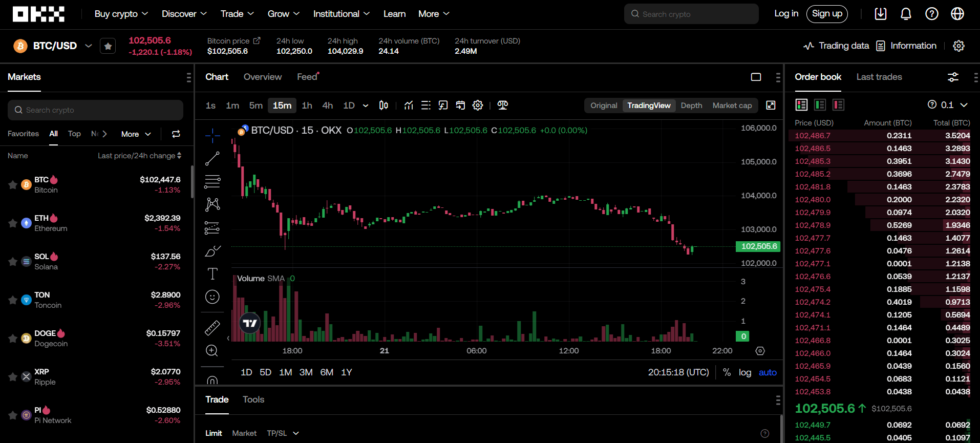Click the OKX logo
Screen dimensions: 980x443
(38, 14)
